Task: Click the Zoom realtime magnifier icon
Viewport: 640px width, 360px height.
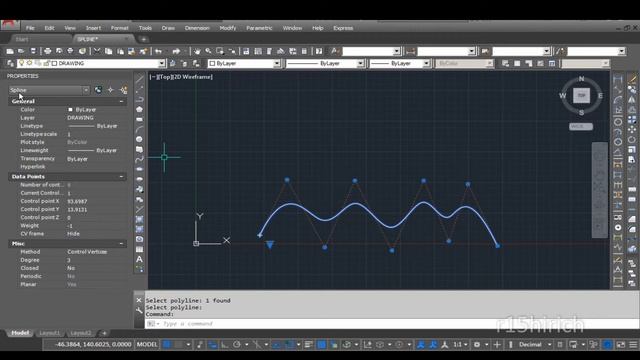Action: (x=208, y=51)
